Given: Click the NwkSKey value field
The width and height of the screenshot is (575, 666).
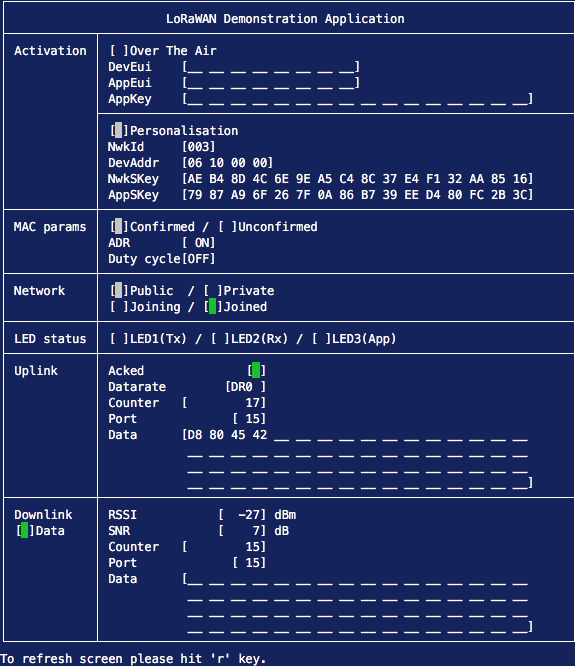Looking at the screenshot, I should [x=358, y=178].
